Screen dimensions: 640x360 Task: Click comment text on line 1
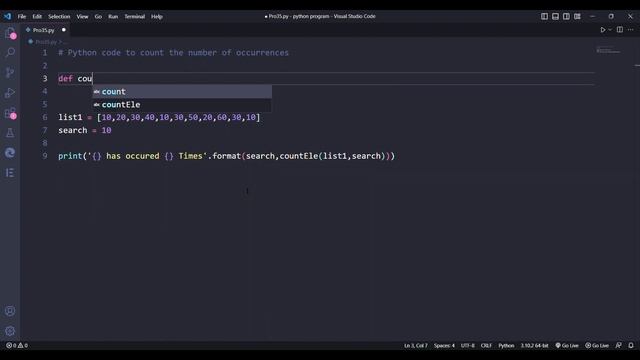click(x=173, y=53)
